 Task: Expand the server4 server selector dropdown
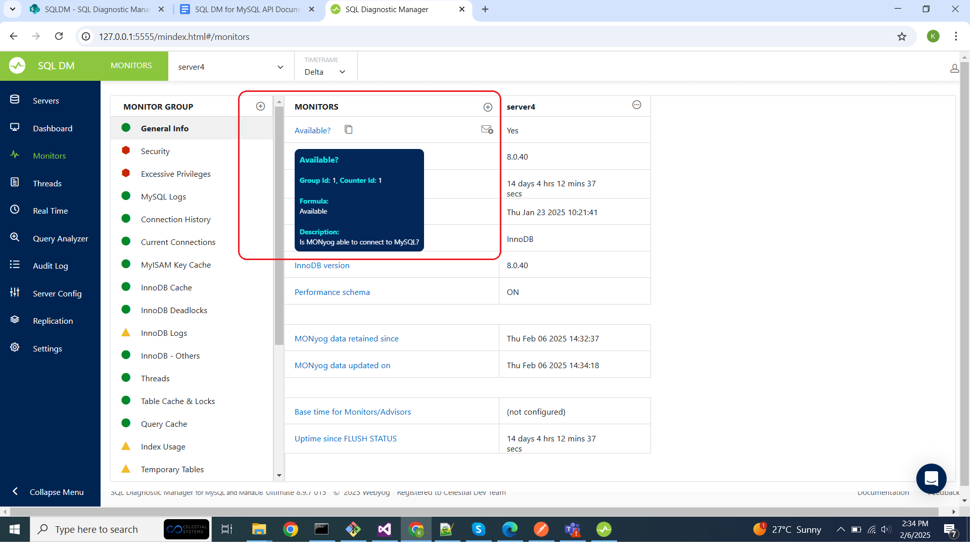pyautogui.click(x=281, y=67)
